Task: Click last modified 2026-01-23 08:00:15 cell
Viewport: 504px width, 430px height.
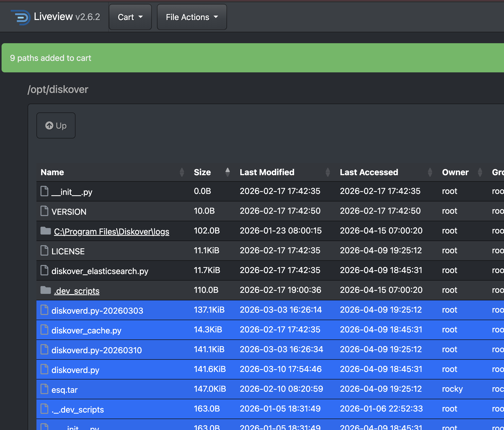Action: click(x=281, y=231)
